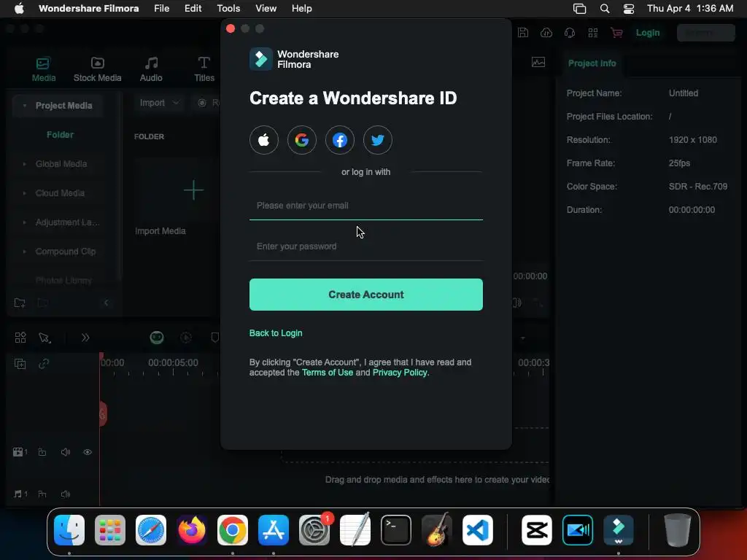The image size is (747, 560).
Task: Open the support headset icon
Action: tap(569, 32)
